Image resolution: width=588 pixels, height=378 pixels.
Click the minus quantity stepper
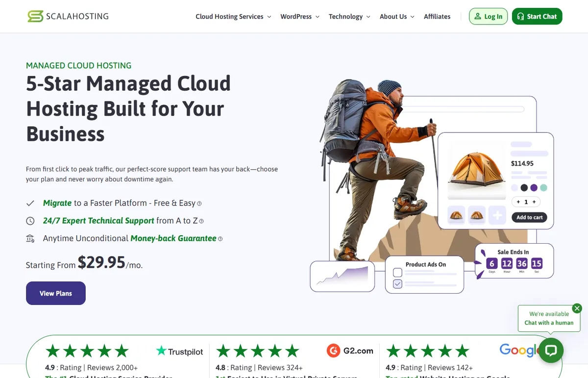(518, 202)
